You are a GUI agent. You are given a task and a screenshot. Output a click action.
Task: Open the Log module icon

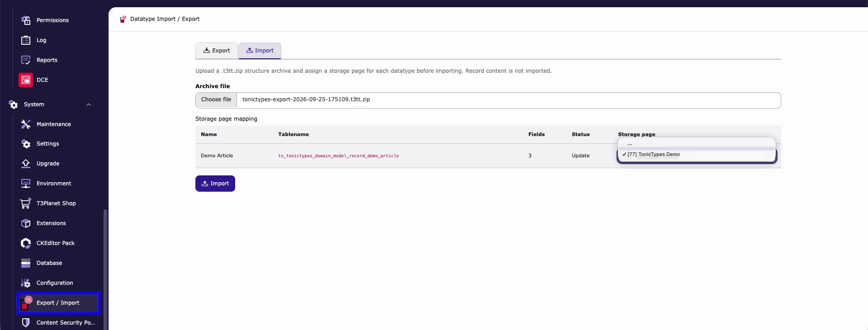(x=26, y=40)
